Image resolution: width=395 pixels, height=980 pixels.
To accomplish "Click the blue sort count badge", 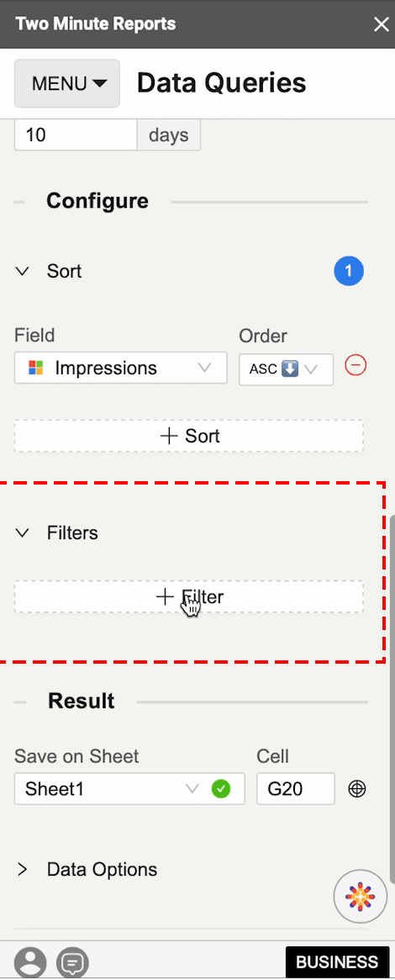I will tap(349, 271).
